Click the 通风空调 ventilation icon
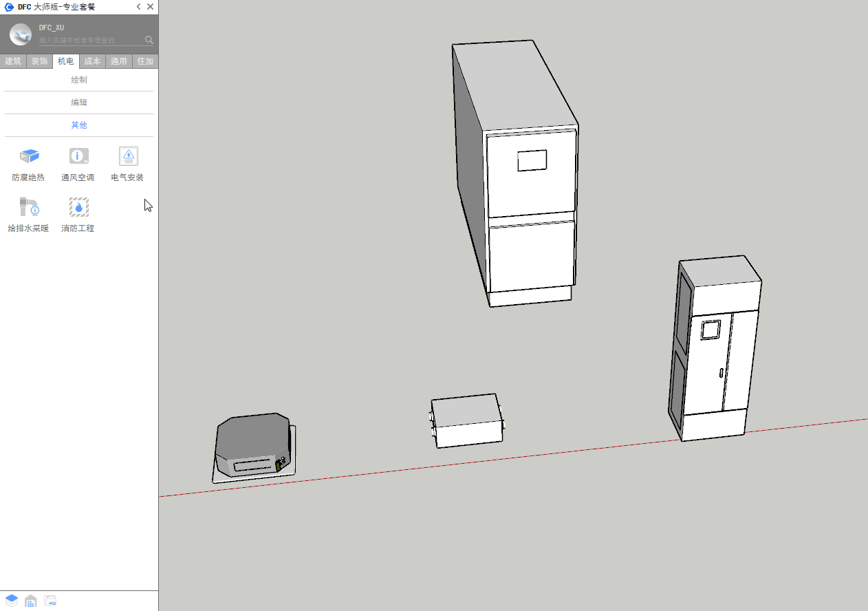868x611 pixels. click(x=78, y=157)
